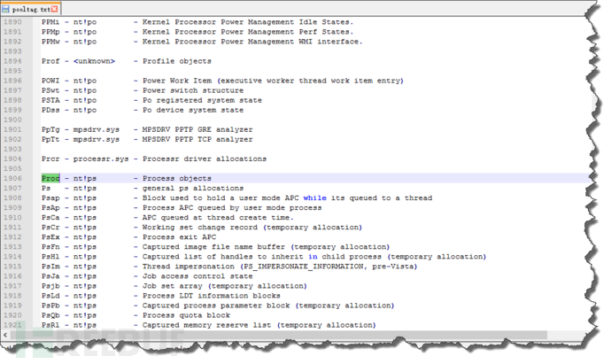Click 'Processr driver allocations' text
Image resolution: width=611 pixels, height=364 pixels.
[205, 159]
